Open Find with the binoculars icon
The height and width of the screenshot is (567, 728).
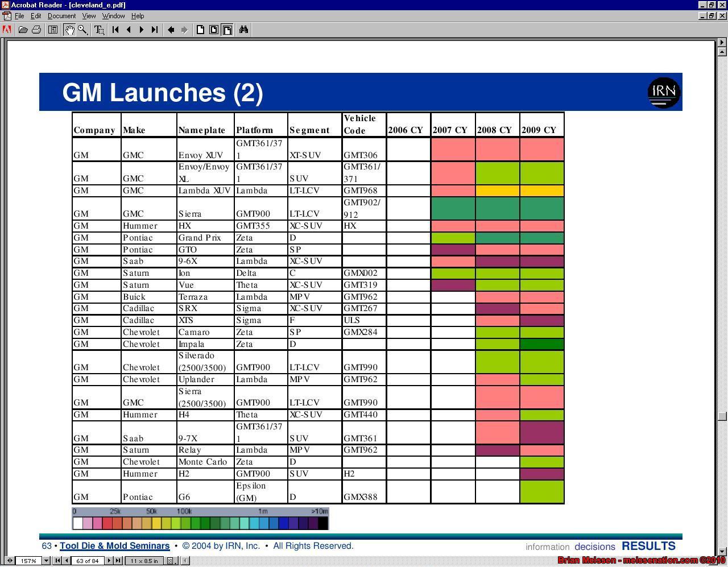point(243,30)
